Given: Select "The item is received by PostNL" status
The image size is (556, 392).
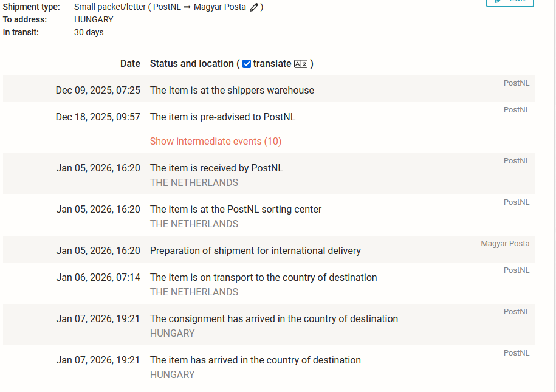Looking at the screenshot, I should pos(216,168).
